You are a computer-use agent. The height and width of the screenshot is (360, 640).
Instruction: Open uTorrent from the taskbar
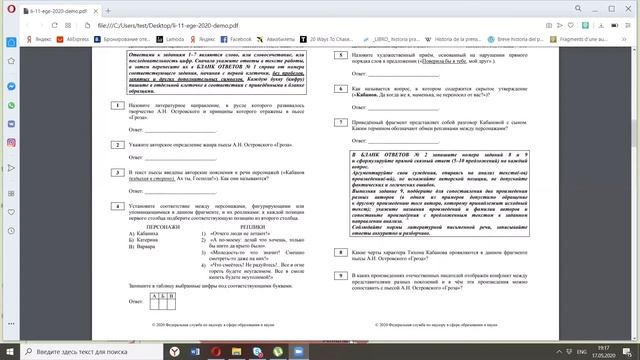[x=278, y=351]
